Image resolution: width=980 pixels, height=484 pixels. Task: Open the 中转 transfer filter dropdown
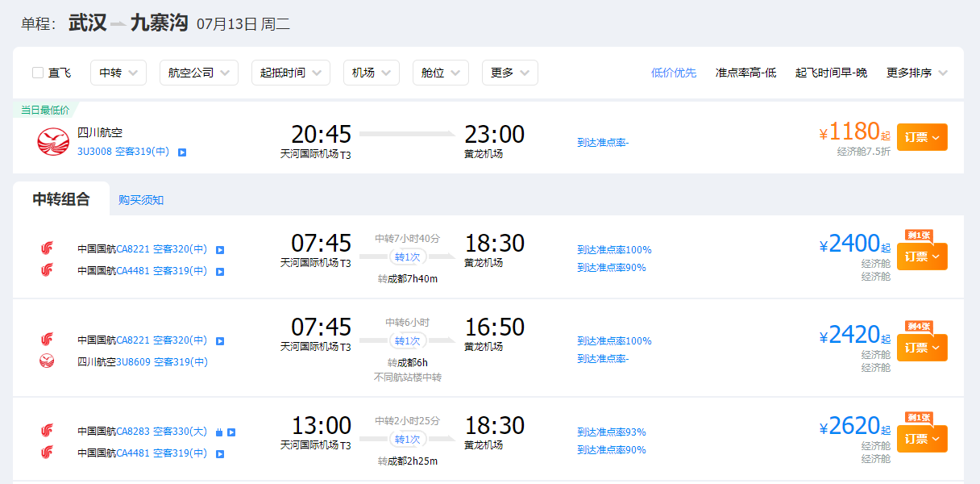coord(118,73)
